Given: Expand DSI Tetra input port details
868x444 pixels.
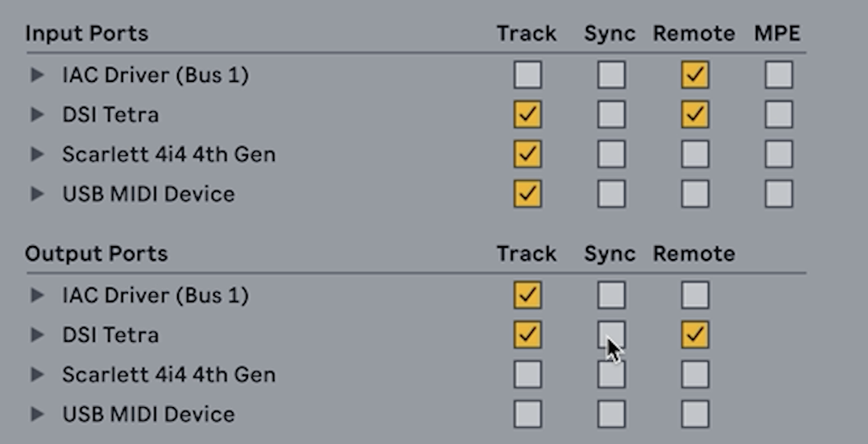Looking at the screenshot, I should (x=37, y=115).
